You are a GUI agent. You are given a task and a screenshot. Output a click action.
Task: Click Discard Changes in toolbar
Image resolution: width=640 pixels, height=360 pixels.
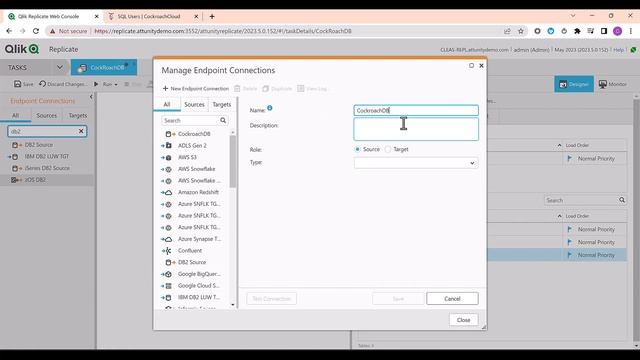62,84
